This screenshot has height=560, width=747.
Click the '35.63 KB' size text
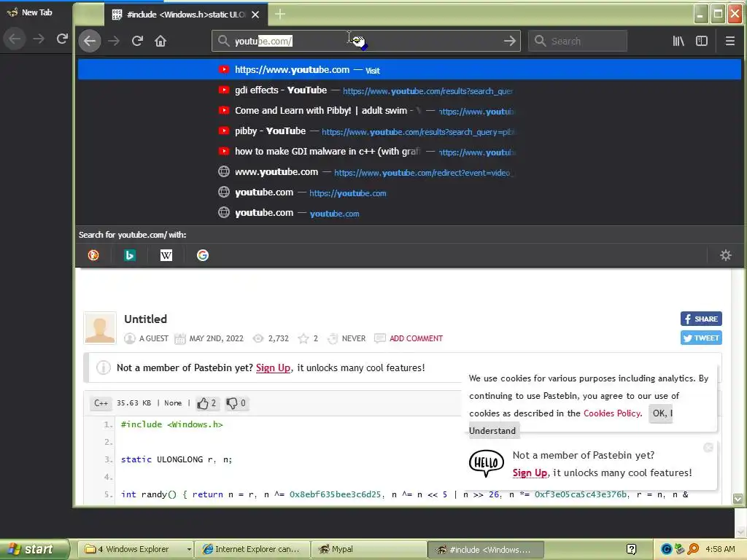134,403
